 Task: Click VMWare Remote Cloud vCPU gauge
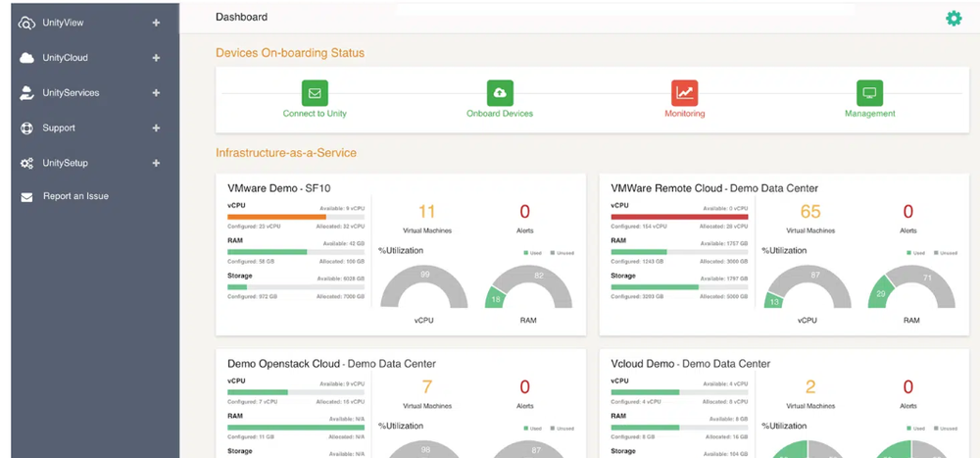click(x=807, y=286)
